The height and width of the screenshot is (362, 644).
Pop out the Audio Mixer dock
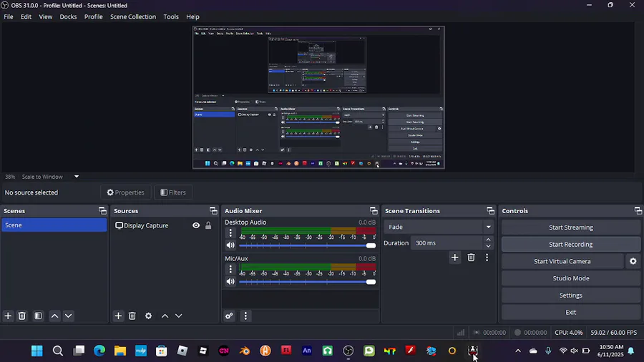click(x=374, y=210)
